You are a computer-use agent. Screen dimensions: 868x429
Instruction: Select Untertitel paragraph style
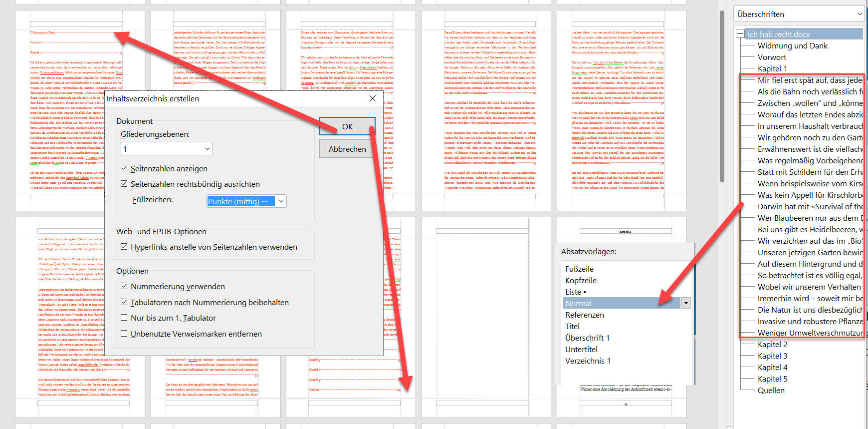tap(581, 349)
